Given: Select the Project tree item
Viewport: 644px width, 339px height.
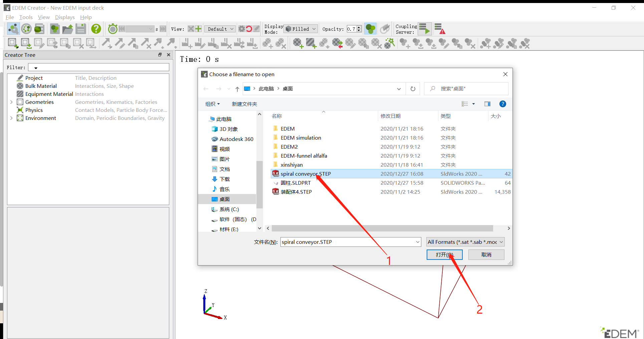Looking at the screenshot, I should pos(34,78).
